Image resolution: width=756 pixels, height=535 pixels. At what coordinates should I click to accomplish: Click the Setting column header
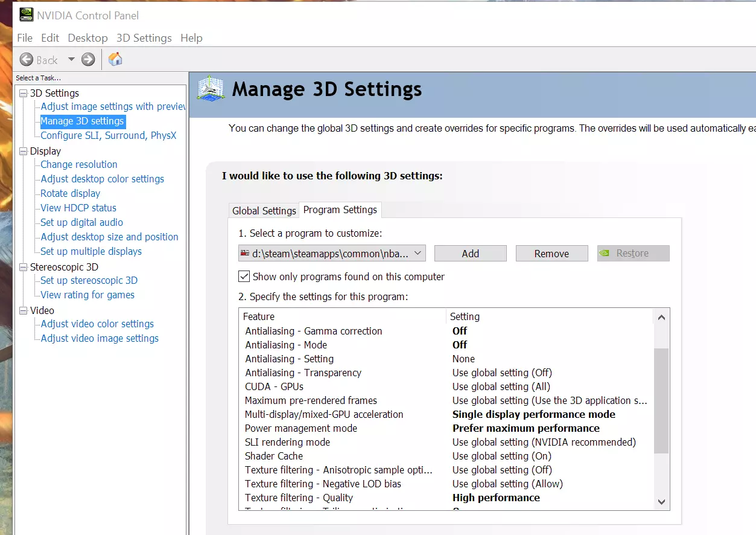point(550,316)
